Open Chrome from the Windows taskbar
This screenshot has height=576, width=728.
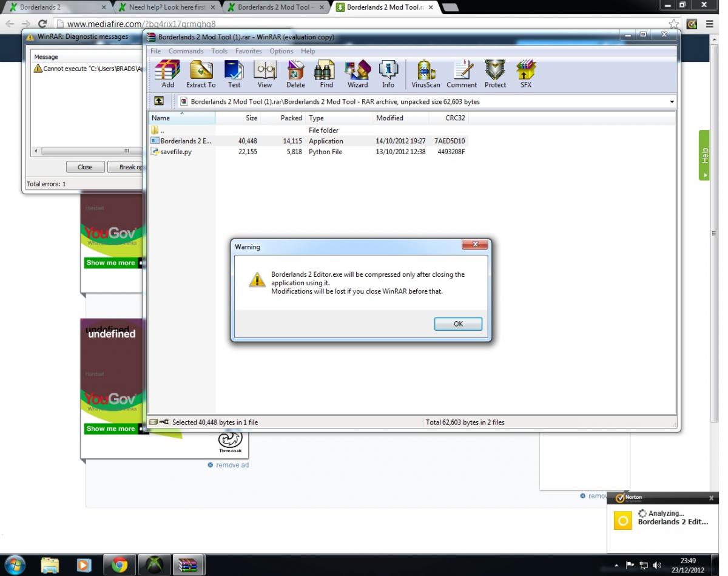(x=120, y=565)
